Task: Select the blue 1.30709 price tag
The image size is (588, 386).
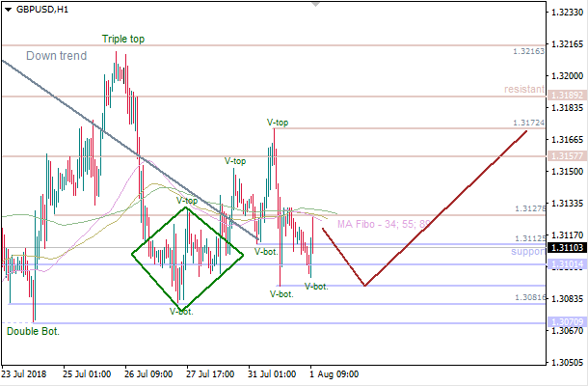Action: click(564, 321)
